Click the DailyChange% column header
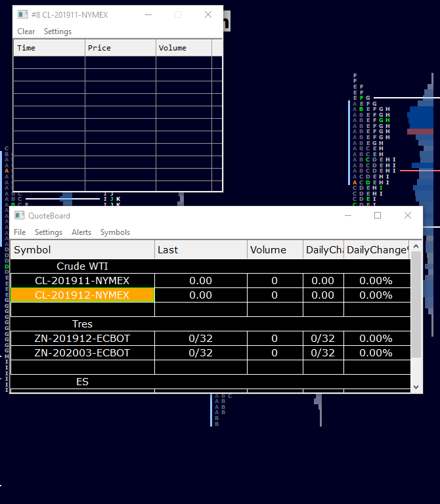The height and width of the screenshot is (504, 440). [x=377, y=250]
